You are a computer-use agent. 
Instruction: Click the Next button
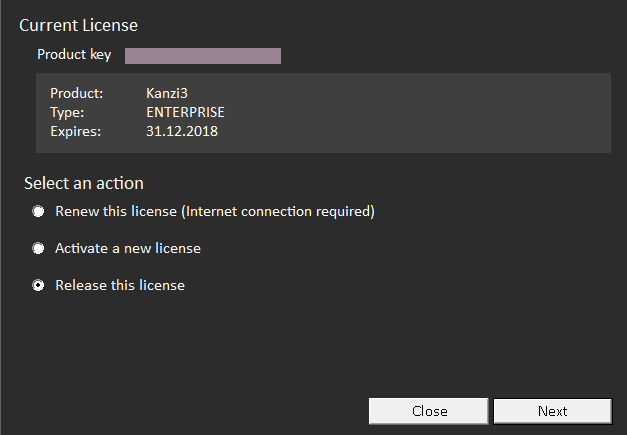point(552,411)
